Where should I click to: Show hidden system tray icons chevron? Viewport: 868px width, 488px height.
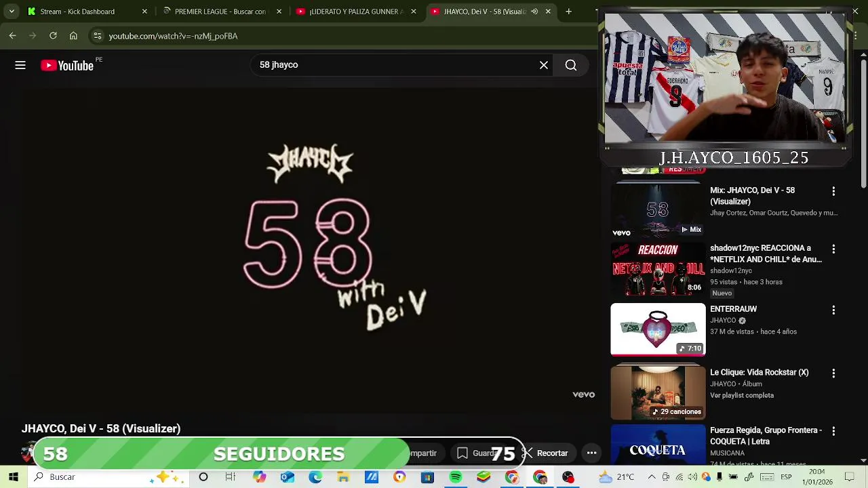652,477
